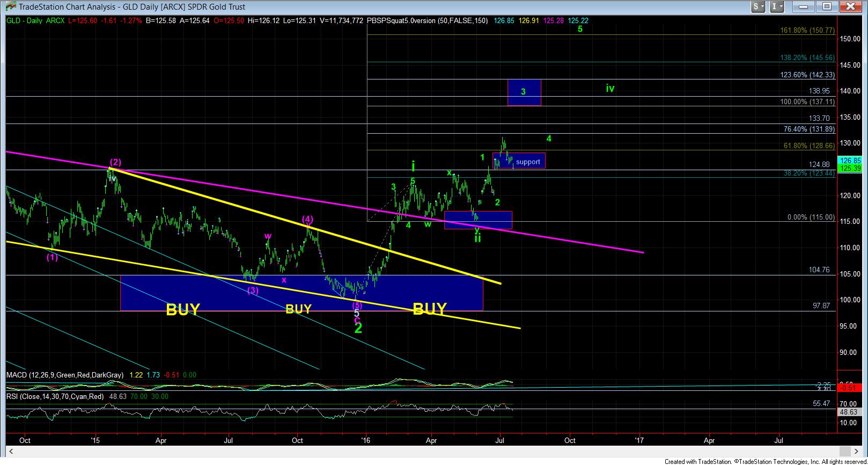The image size is (868, 465).
Task: Click the 138.20% (145.56) Fibonacci label
Action: 807,57
